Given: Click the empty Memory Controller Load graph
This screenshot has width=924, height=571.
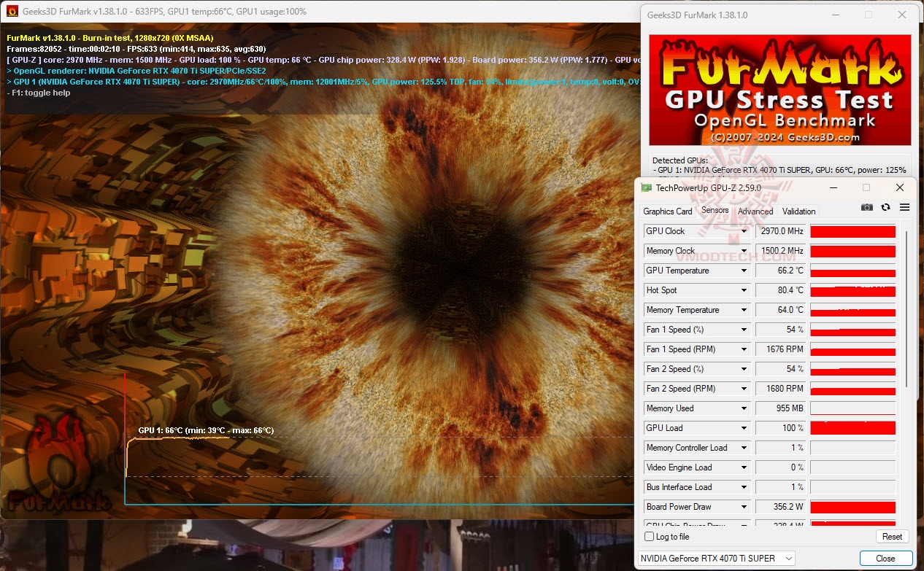Looking at the screenshot, I should coord(852,448).
